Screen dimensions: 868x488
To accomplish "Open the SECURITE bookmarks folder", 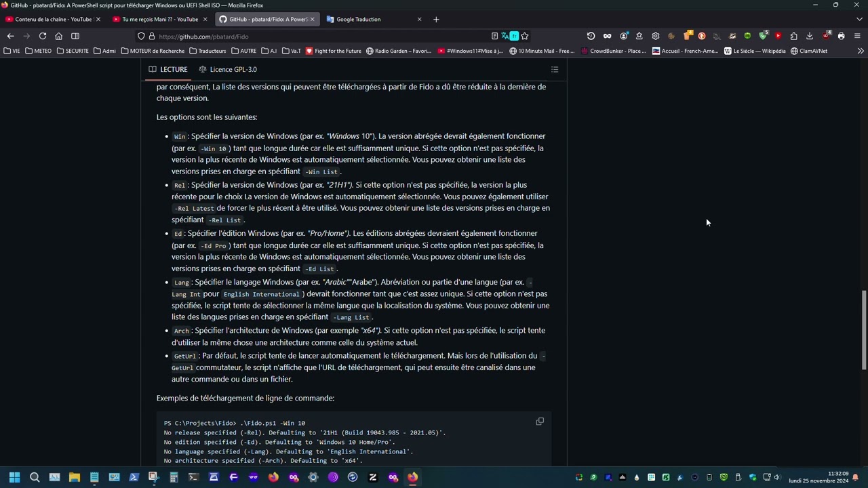I will (x=73, y=51).
